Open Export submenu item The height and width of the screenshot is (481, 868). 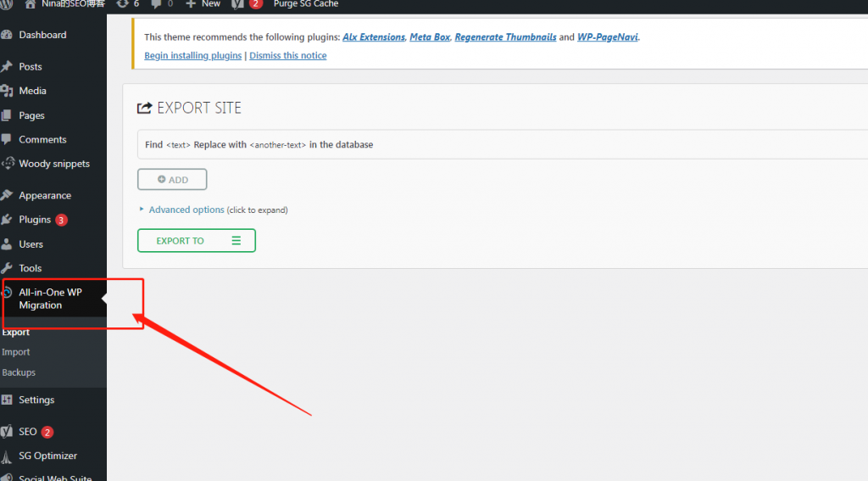pyautogui.click(x=15, y=332)
